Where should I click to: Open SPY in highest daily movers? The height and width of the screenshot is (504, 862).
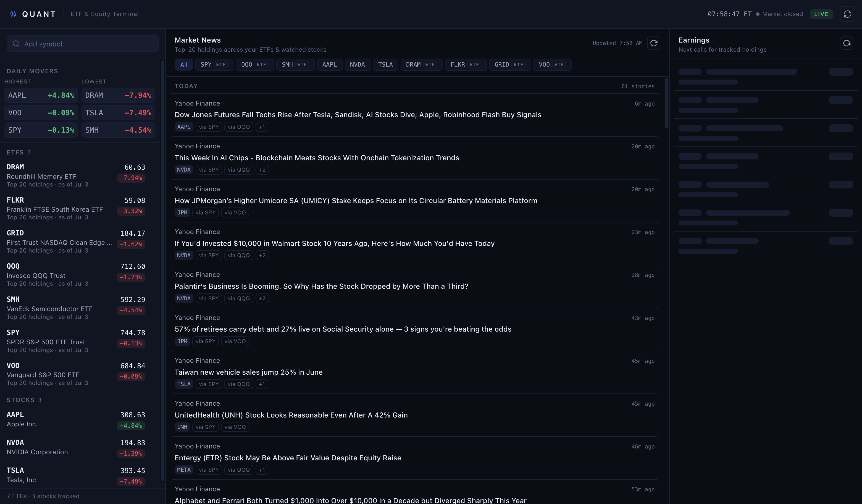coord(41,130)
